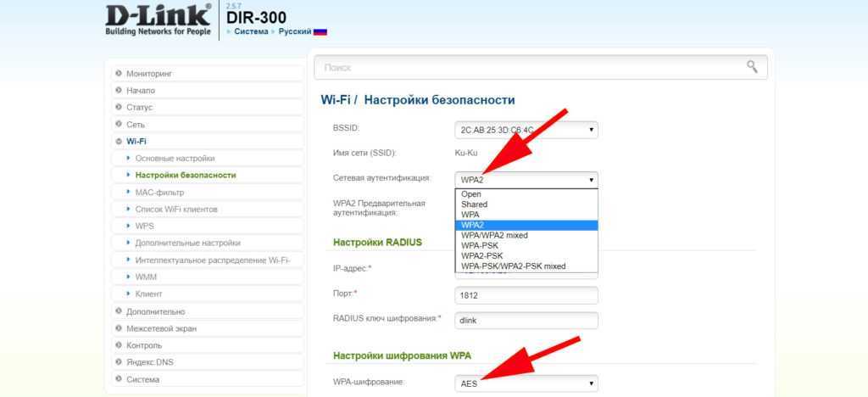Click the Поиск search field

[526, 67]
